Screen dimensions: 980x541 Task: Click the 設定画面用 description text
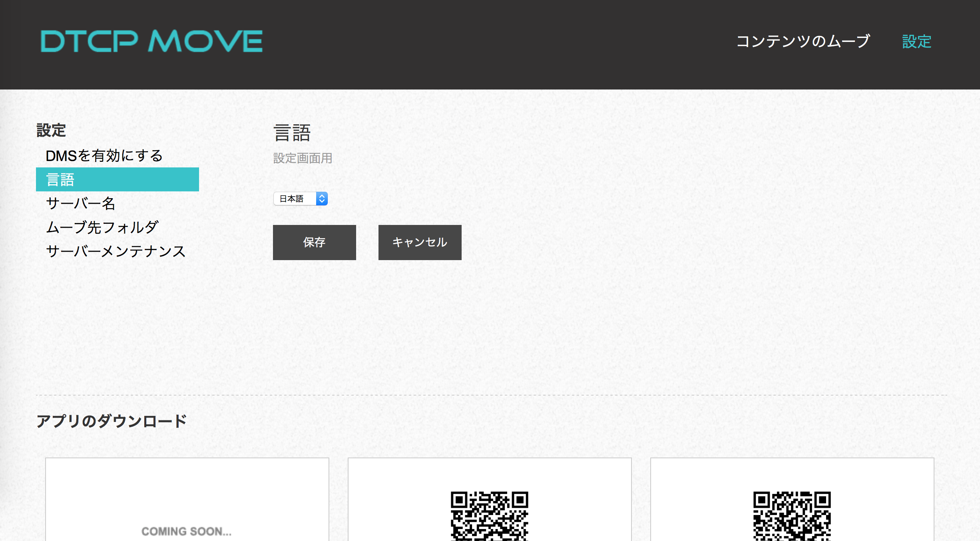303,158
